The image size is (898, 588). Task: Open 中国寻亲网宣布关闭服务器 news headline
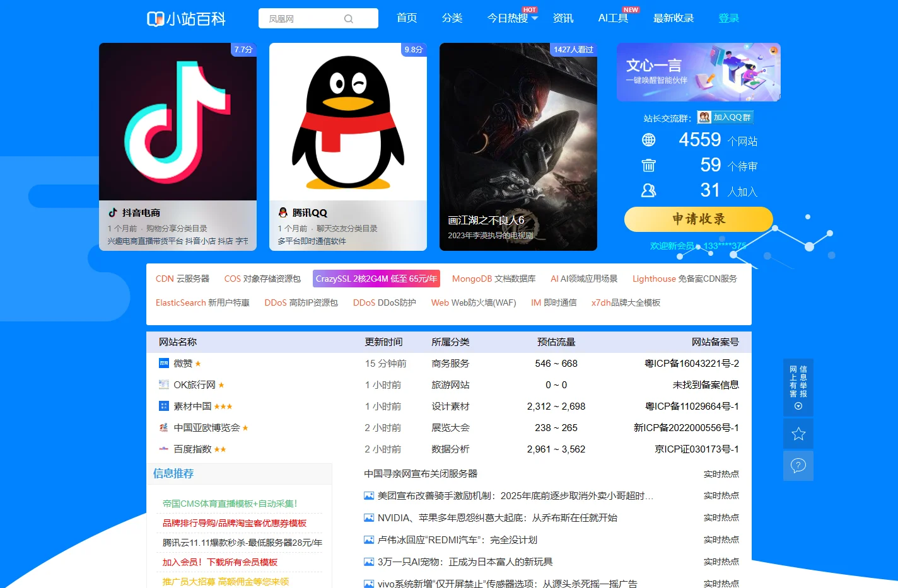click(x=421, y=473)
